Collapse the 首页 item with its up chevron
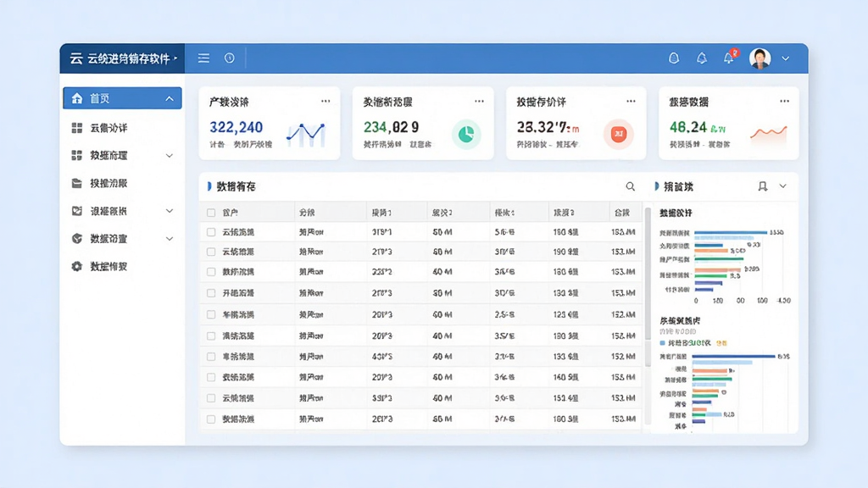868x488 pixels. 170,98
